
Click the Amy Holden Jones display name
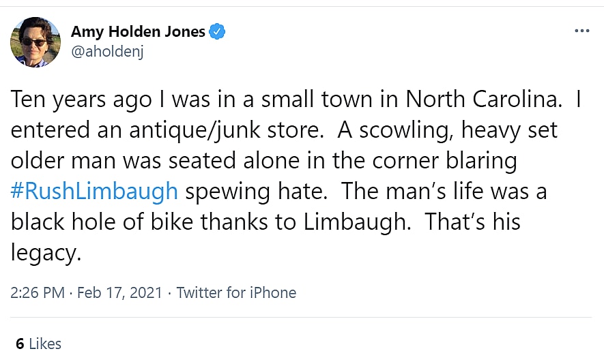pyautogui.click(x=138, y=32)
